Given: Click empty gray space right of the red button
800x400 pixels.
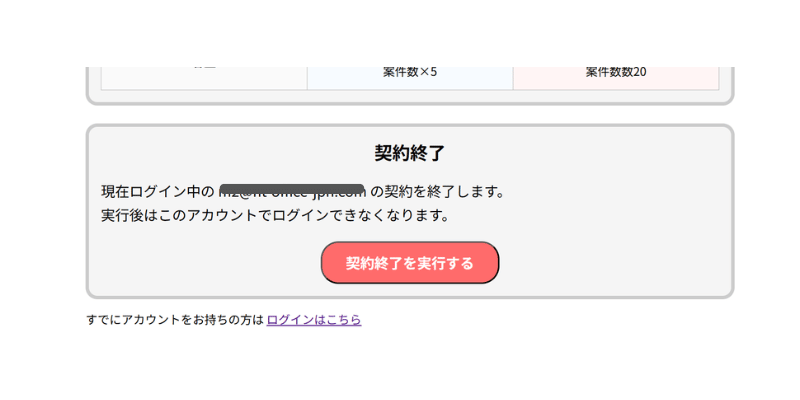Looking at the screenshot, I should pos(612,263).
